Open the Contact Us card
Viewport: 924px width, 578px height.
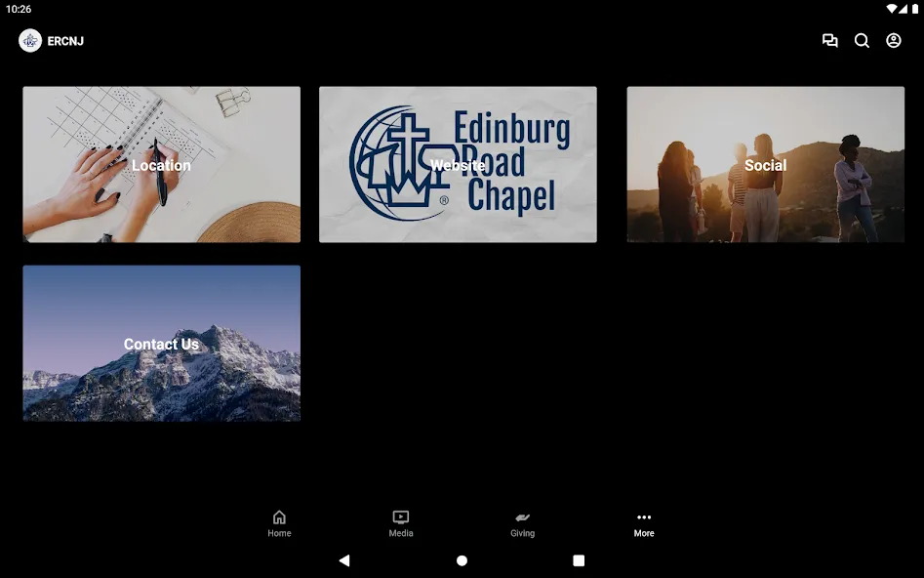(161, 344)
